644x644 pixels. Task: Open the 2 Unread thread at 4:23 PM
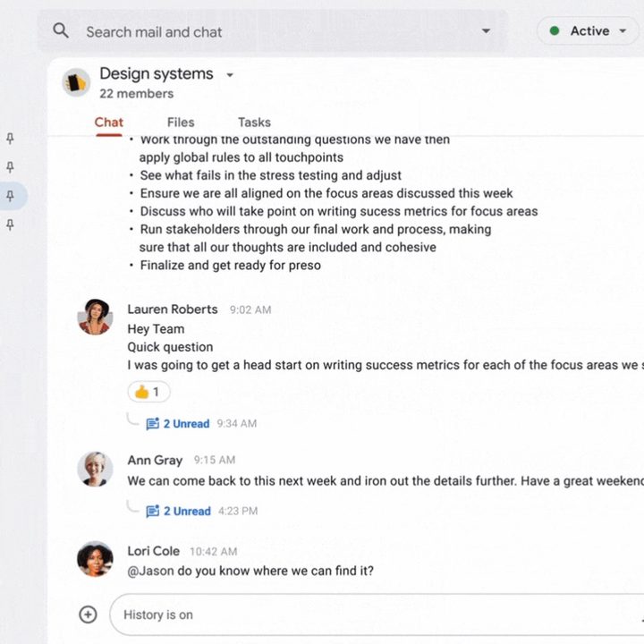click(187, 512)
